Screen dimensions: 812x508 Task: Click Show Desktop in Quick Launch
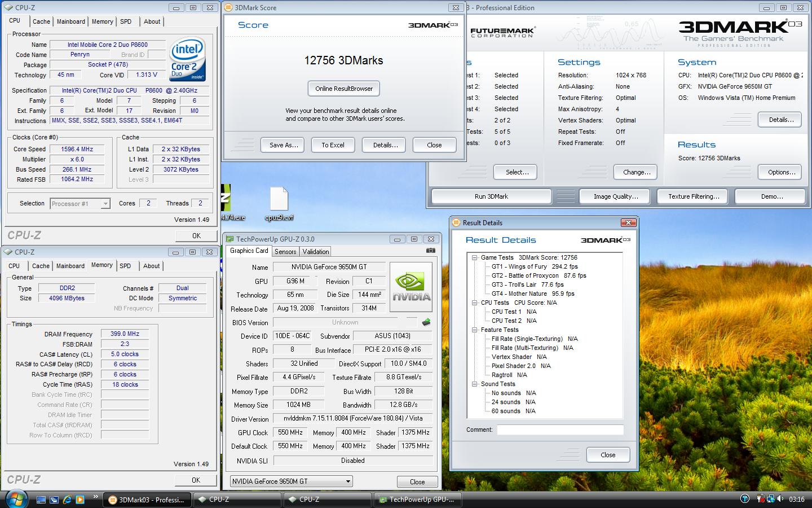[41, 500]
